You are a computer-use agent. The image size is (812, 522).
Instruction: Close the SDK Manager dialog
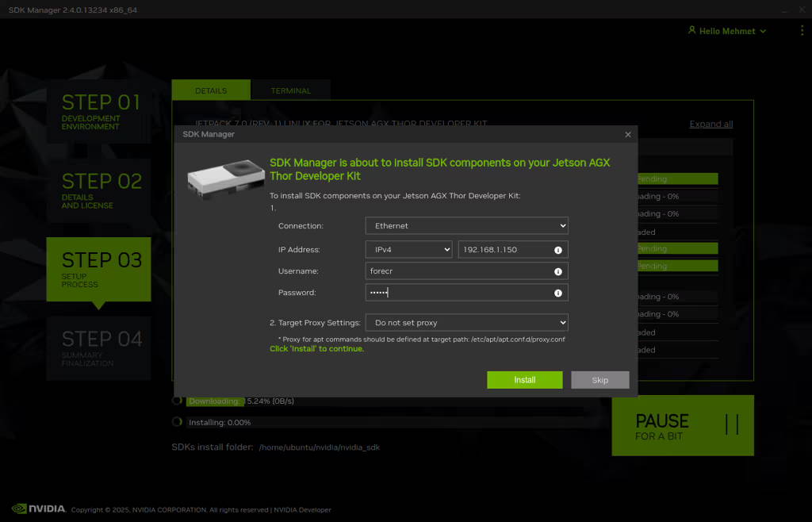(628, 135)
